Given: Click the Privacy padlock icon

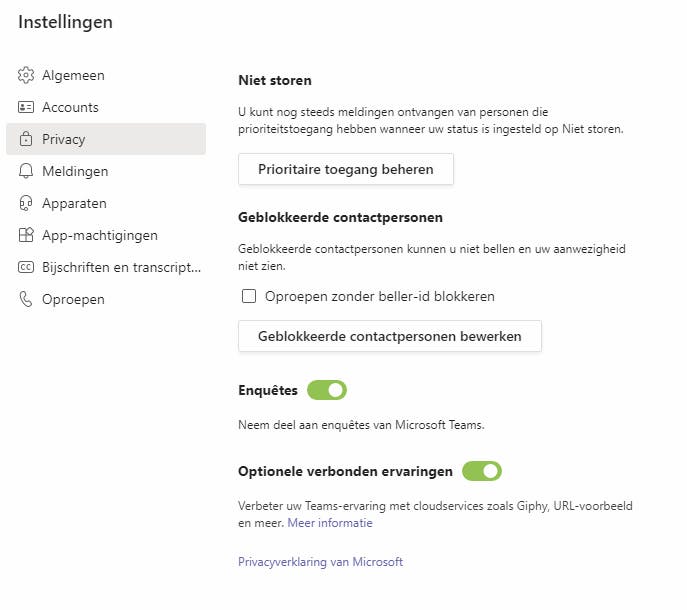Looking at the screenshot, I should 26,139.
